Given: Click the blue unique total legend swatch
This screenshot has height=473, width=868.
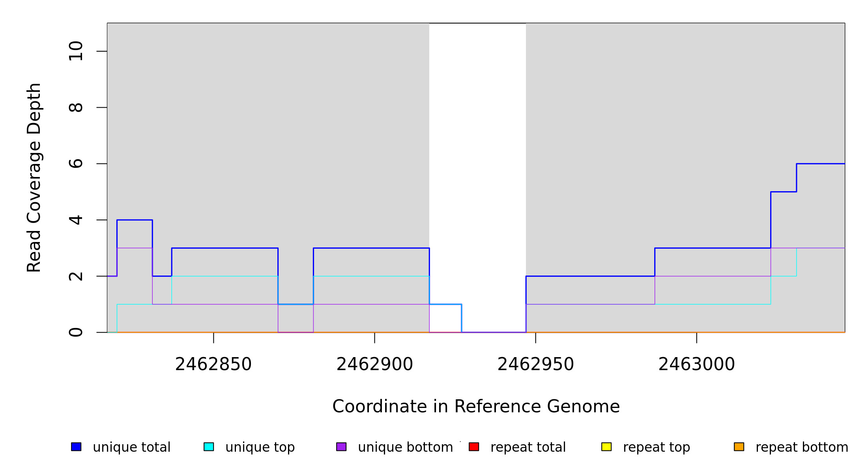Looking at the screenshot, I should click(76, 447).
